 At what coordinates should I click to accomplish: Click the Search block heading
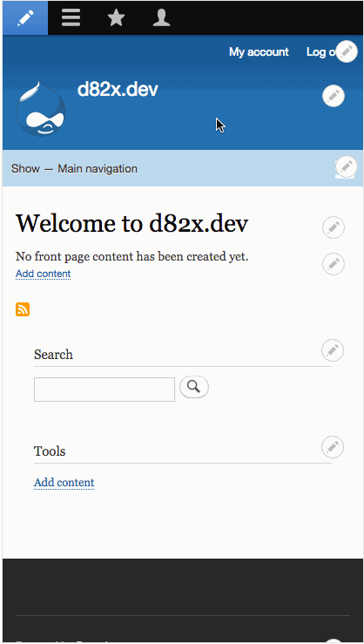(x=53, y=355)
